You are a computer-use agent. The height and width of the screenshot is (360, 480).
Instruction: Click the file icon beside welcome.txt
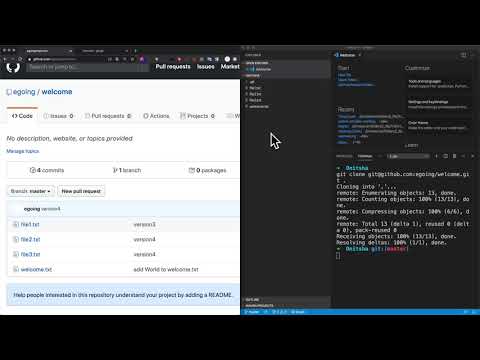click(15, 269)
